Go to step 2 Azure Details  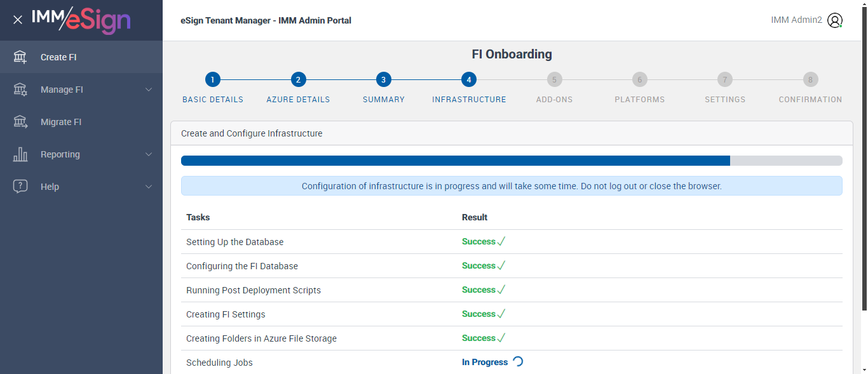point(298,80)
